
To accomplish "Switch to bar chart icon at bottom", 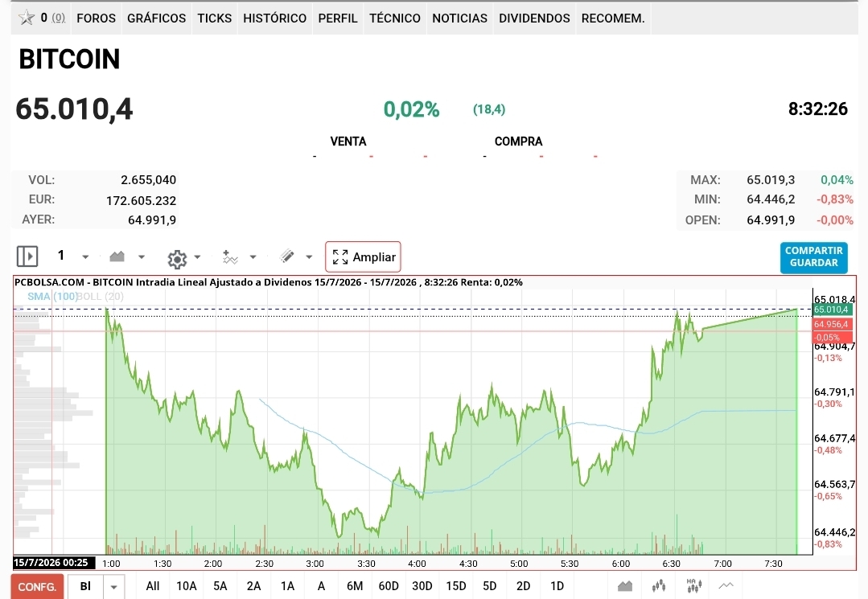I will 659,585.
